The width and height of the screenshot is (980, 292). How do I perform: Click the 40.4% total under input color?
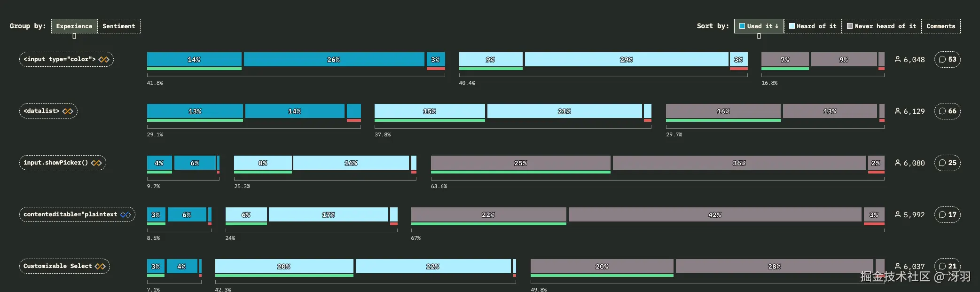467,83
